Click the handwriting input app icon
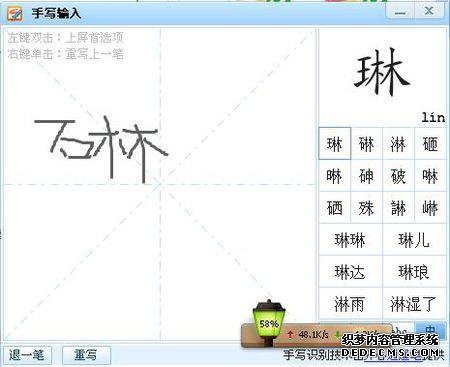 click(15, 13)
